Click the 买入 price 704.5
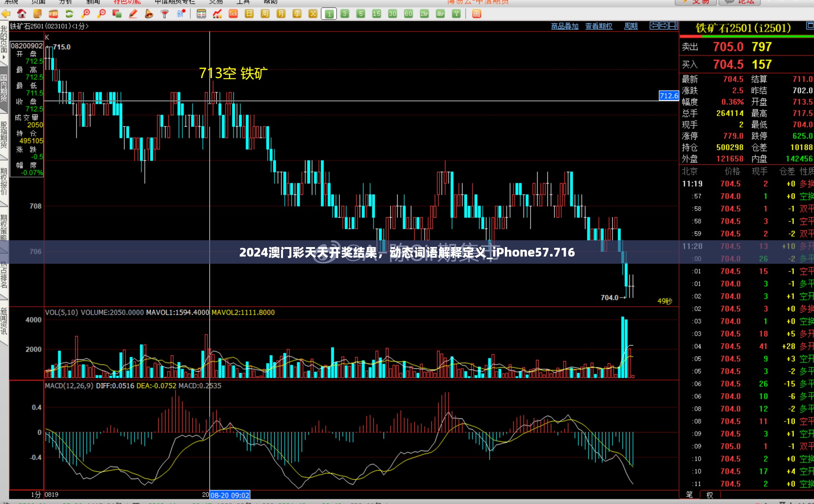Image resolution: width=814 pixels, height=504 pixels. (728, 64)
